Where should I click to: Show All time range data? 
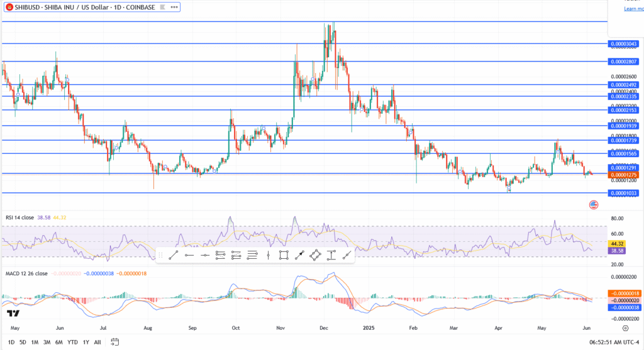click(x=97, y=342)
